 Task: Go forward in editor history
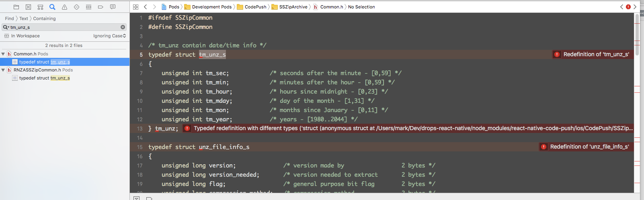click(x=154, y=7)
